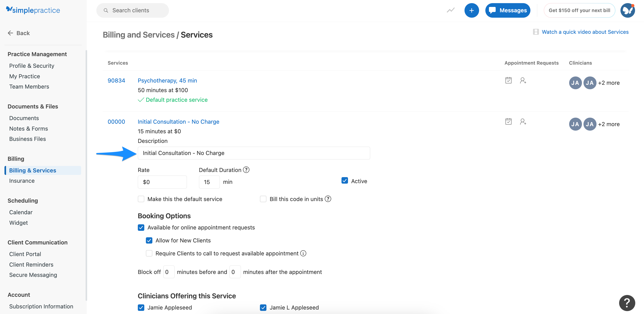Check 'Bill this code in units'

click(x=263, y=199)
